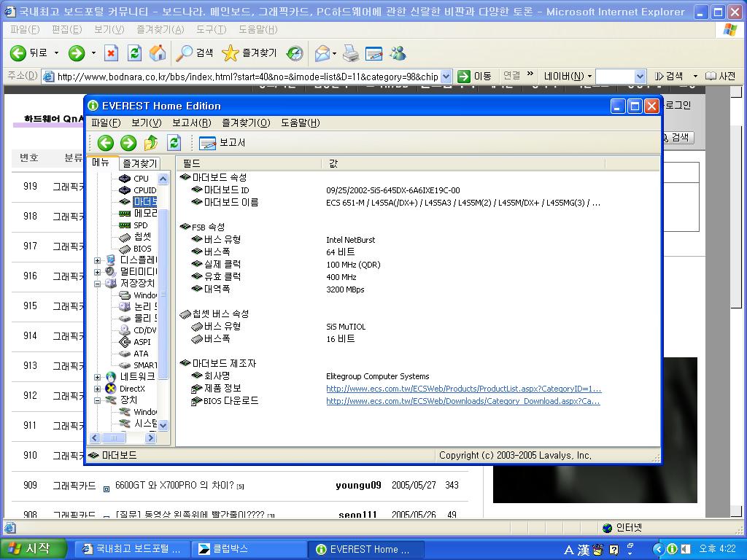This screenshot has height=560, width=747.
Task: Click the tree panel scroll-down arrow
Action: pos(163,425)
